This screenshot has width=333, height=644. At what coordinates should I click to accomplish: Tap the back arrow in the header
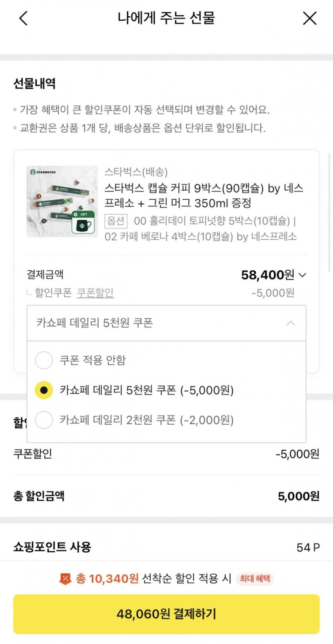coord(24,18)
